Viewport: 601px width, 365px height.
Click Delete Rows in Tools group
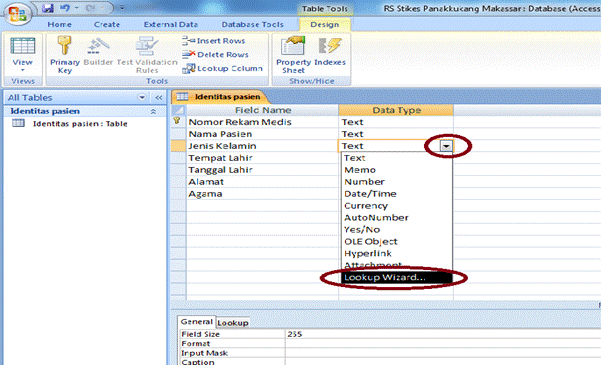215,54
